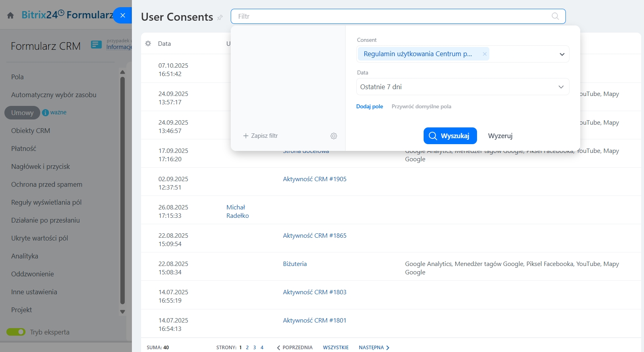Click the CRM form icon in header
Screen dimensions: 644x352
point(96,45)
